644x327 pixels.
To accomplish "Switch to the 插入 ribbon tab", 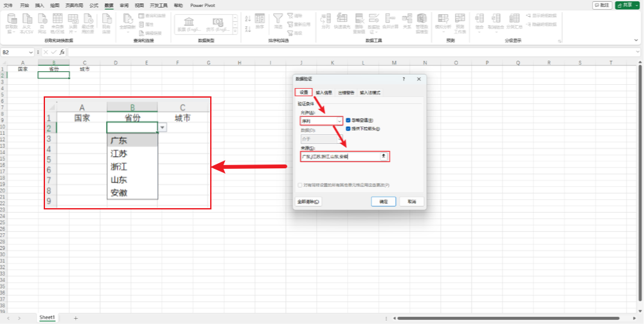I will click(x=40, y=5).
